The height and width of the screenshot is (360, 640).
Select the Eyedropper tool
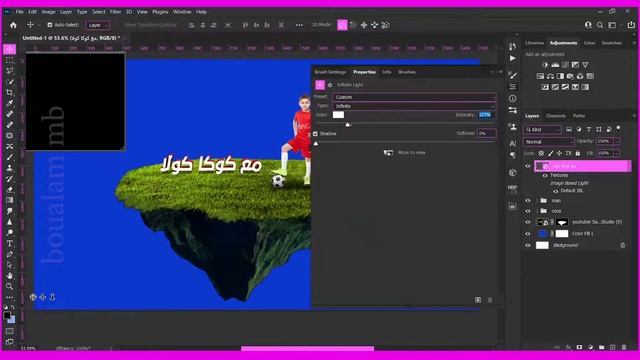tap(9, 103)
